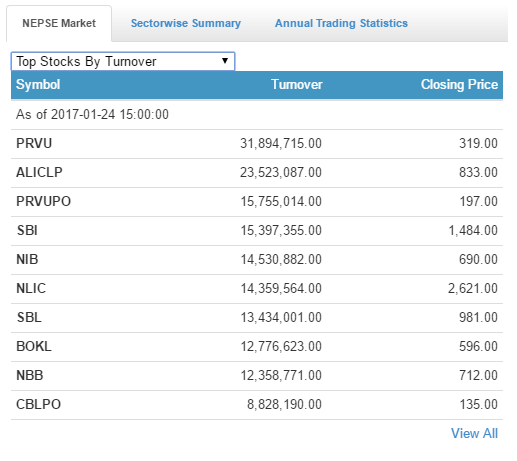Screen dimensions: 517x461
Task: Open the Sectorwise Summary tab
Action: pos(186,23)
